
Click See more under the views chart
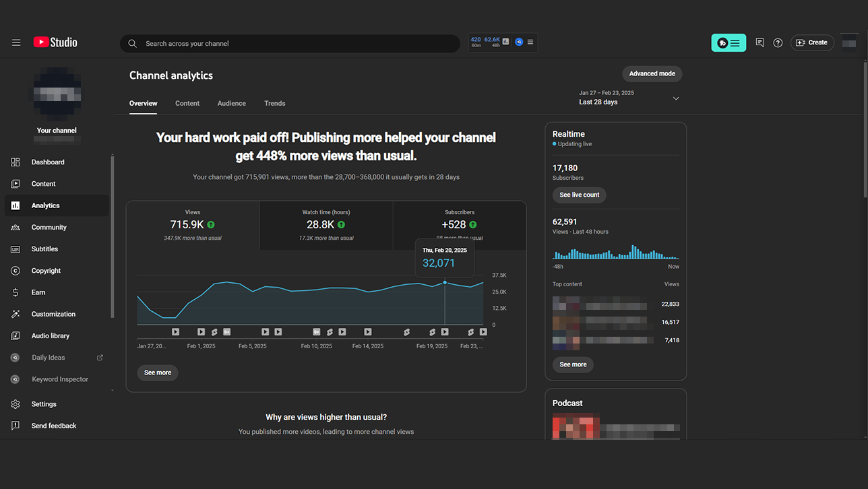(158, 373)
